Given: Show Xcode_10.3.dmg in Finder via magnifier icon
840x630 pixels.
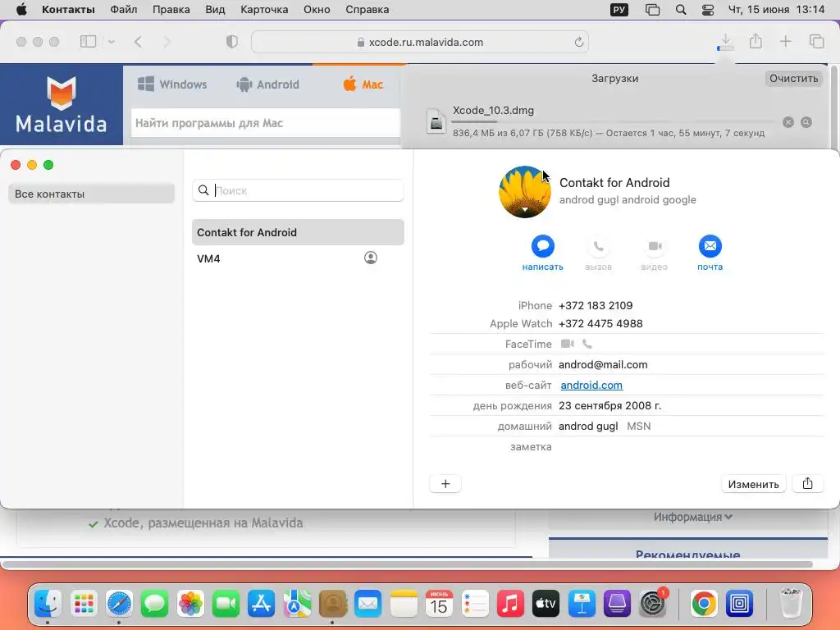Looking at the screenshot, I should click(806, 122).
